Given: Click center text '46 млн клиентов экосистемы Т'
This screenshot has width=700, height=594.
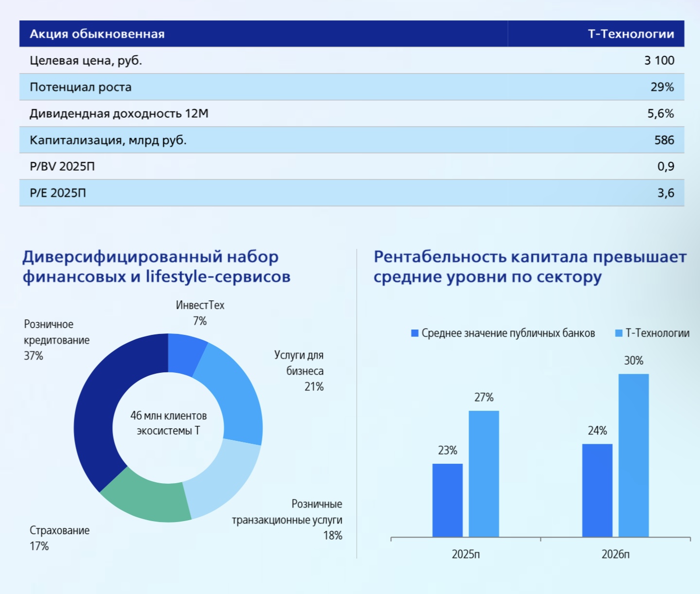Looking at the screenshot, I should [168, 423].
